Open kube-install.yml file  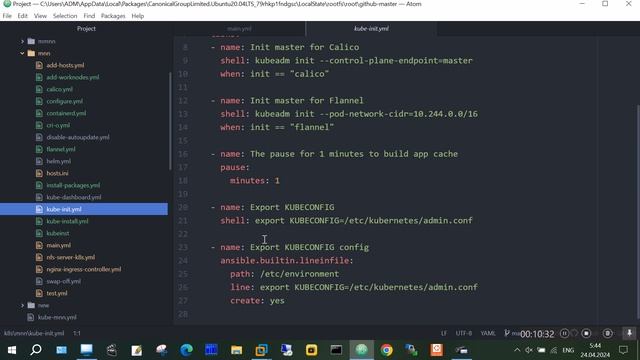click(x=67, y=221)
